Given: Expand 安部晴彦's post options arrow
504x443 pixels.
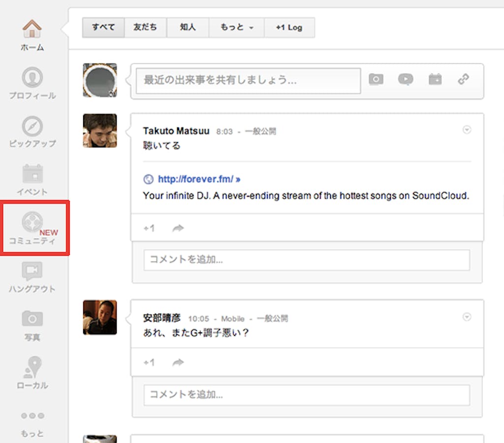Looking at the screenshot, I should click(x=467, y=317).
